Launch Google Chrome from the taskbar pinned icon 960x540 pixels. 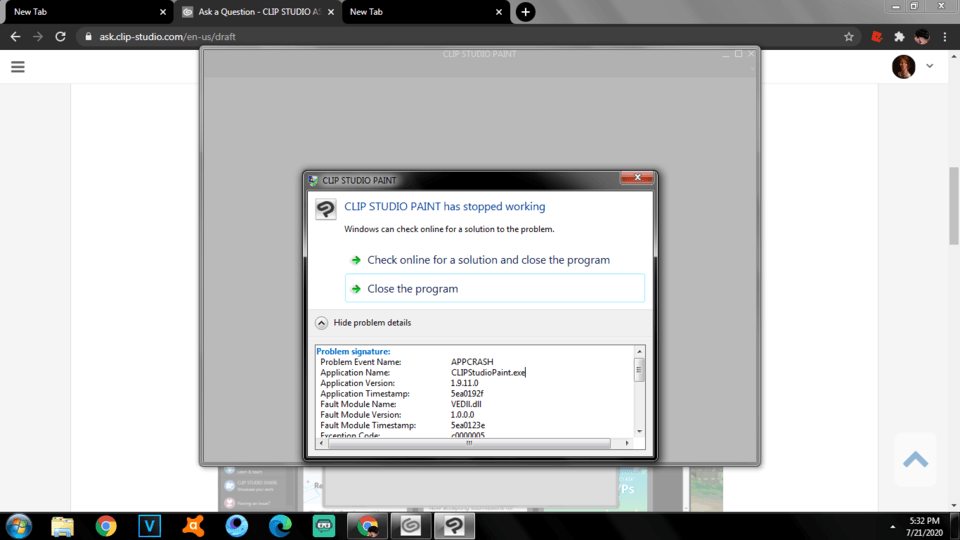[x=106, y=526]
